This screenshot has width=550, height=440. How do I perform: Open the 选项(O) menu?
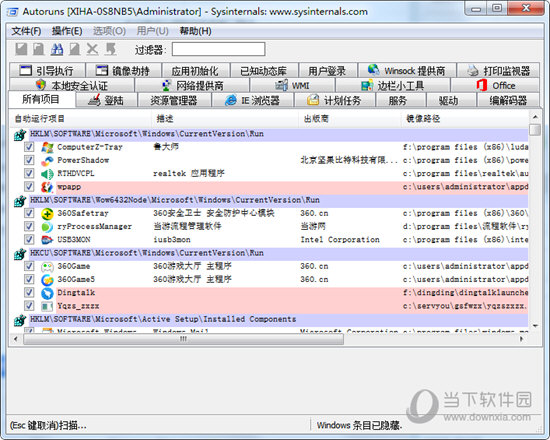109,31
